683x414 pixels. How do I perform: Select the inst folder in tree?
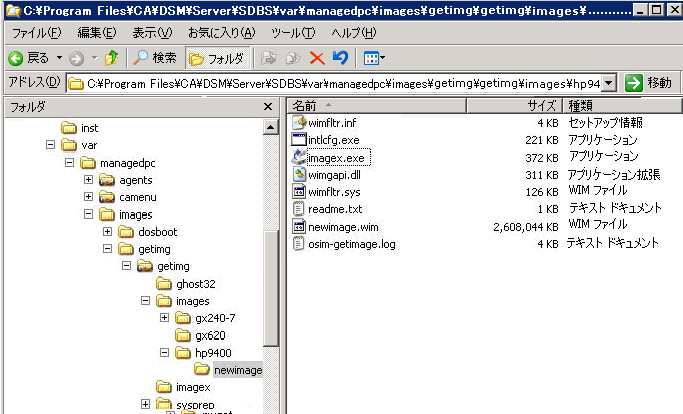coord(80,128)
